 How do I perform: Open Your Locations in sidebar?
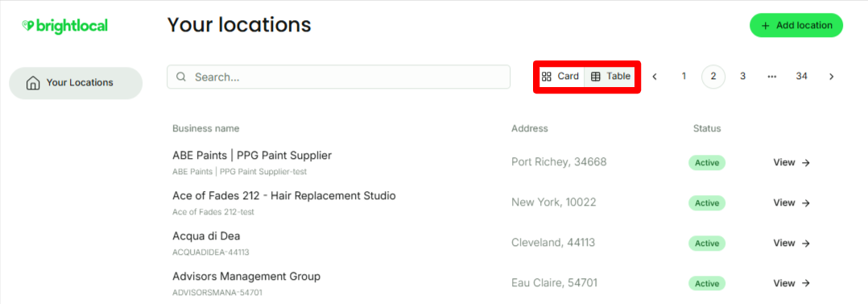tap(76, 83)
